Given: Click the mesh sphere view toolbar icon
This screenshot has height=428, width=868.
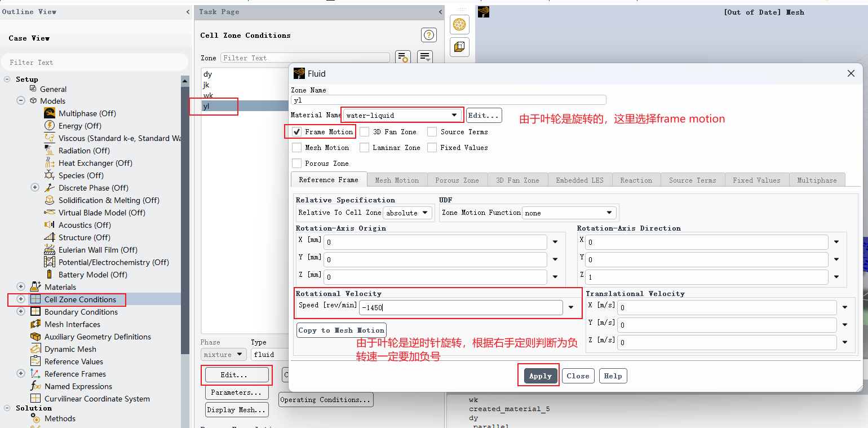Looking at the screenshot, I should (460, 25).
